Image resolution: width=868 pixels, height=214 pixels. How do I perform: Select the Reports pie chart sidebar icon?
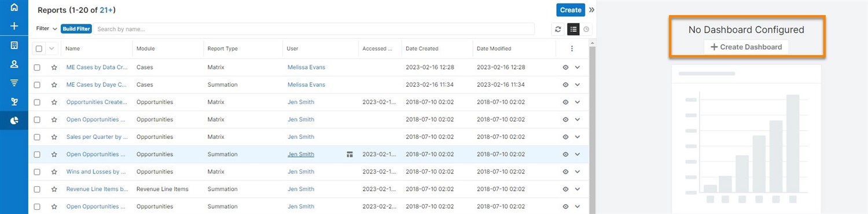[14, 120]
